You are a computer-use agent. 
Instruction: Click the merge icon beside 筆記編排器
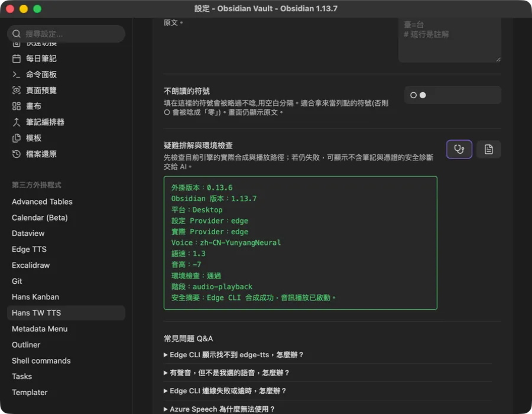click(17, 122)
